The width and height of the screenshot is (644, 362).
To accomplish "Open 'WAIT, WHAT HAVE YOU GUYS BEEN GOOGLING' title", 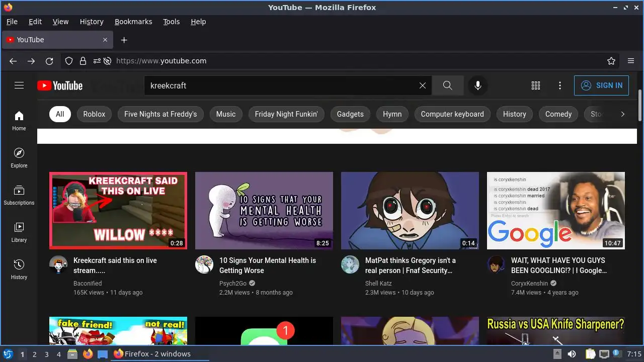I will (559, 265).
